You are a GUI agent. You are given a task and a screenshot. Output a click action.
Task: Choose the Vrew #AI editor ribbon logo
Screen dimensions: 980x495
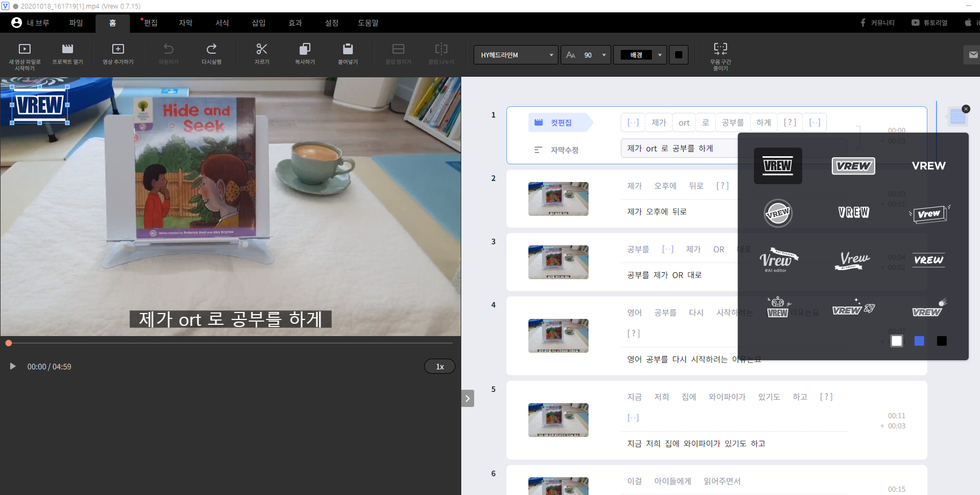pos(778,260)
